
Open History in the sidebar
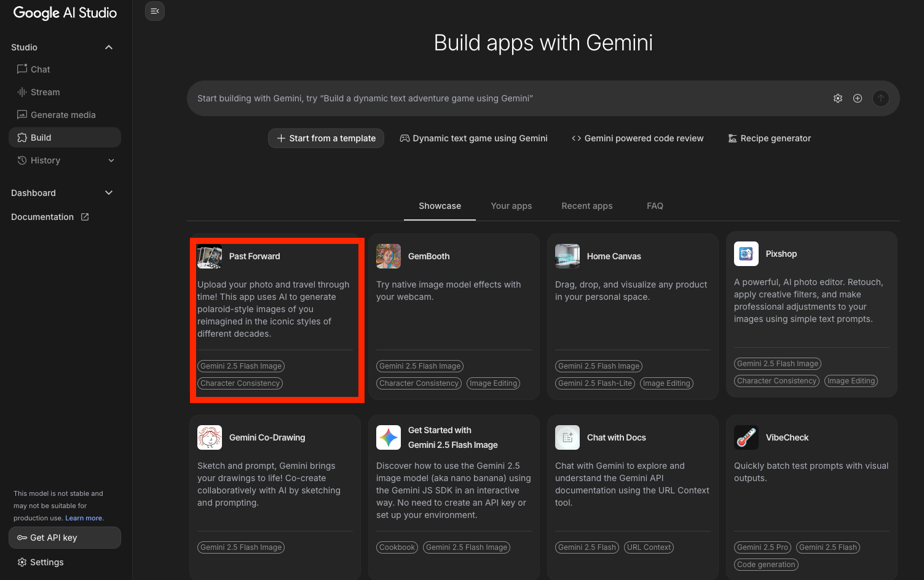coord(65,160)
